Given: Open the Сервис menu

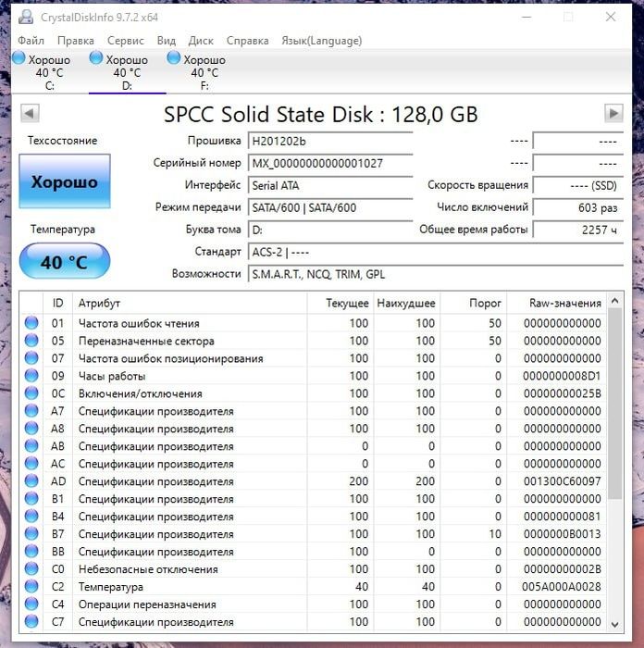Looking at the screenshot, I should (126, 41).
